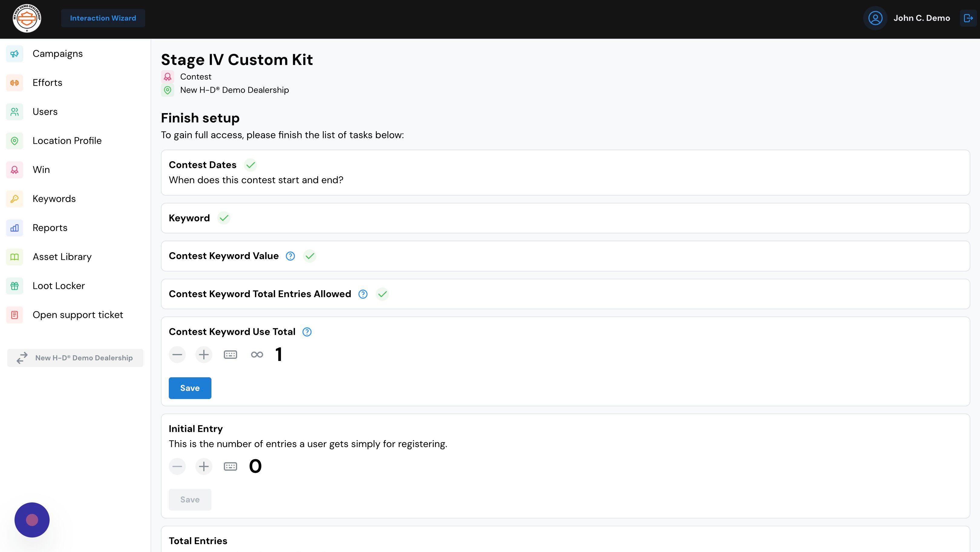Open the Contest Keyword Use Total help tooltip
The width and height of the screenshot is (980, 552).
[x=307, y=332]
